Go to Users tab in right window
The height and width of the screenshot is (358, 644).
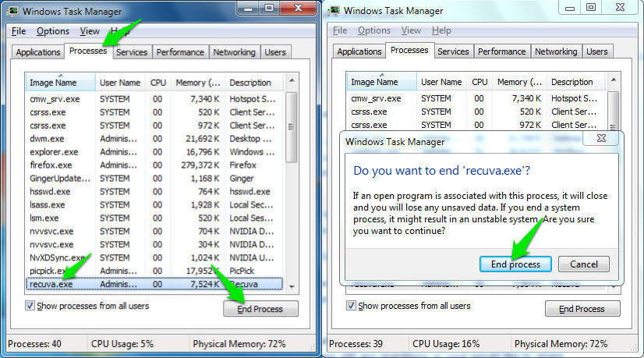click(x=596, y=51)
